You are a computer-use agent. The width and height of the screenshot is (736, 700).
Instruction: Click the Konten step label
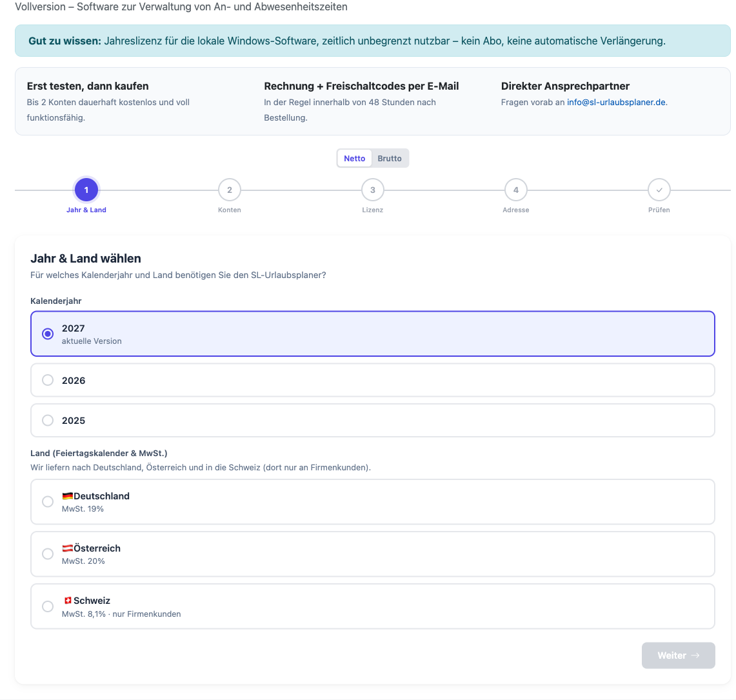point(230,210)
